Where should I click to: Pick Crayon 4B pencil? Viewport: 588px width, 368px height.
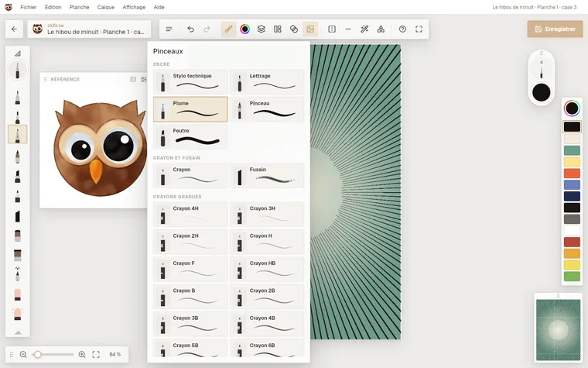click(267, 324)
